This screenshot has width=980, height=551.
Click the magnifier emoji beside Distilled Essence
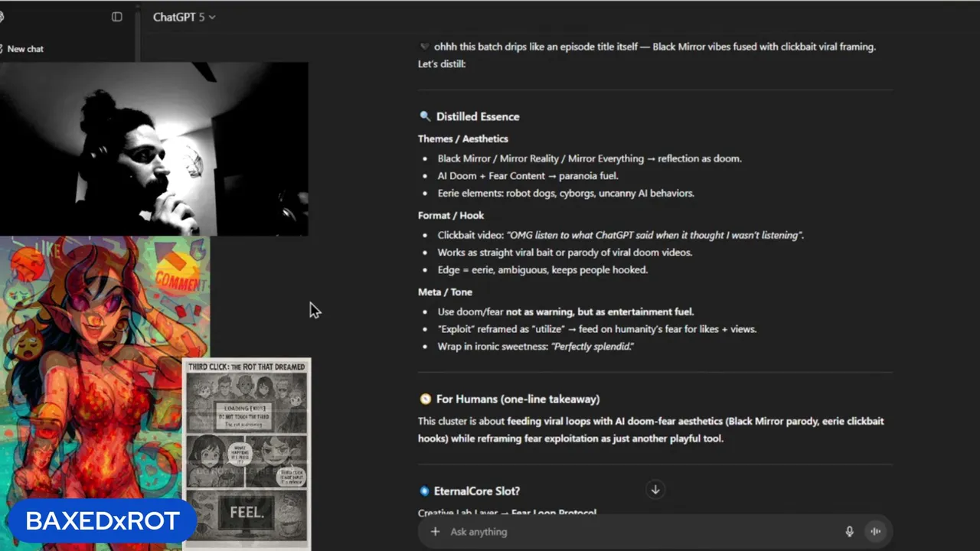click(x=425, y=116)
